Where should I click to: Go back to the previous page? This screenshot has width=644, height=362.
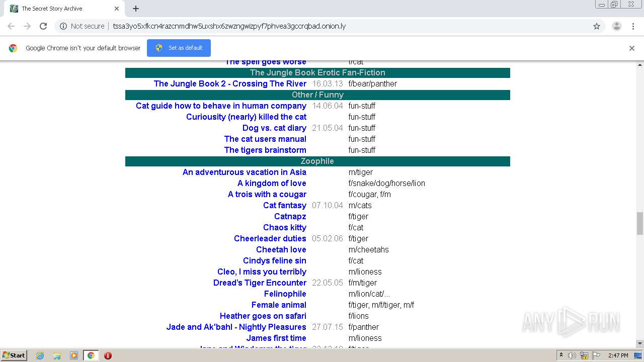click(x=11, y=26)
